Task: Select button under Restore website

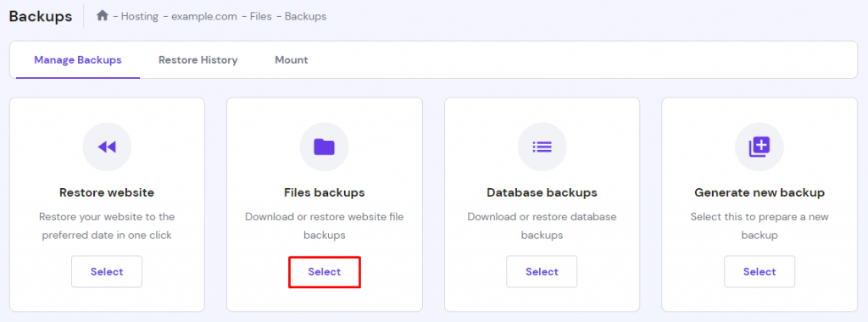Action: 107,272
